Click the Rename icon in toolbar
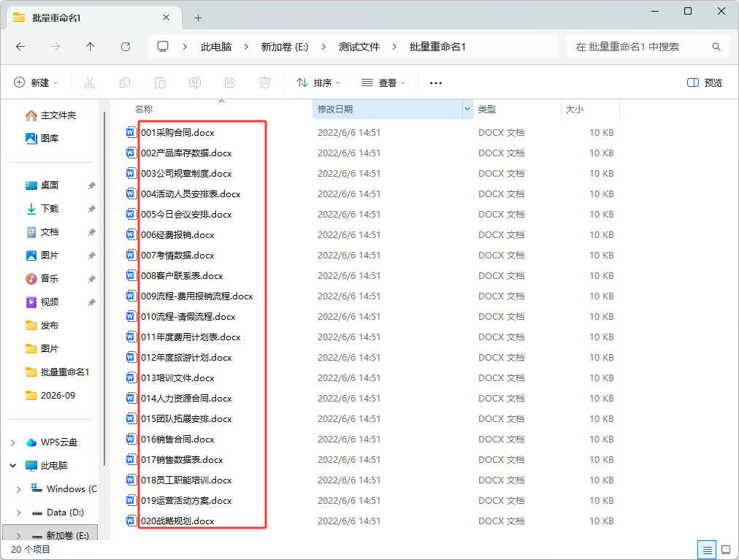The height and width of the screenshot is (560, 739). click(195, 83)
